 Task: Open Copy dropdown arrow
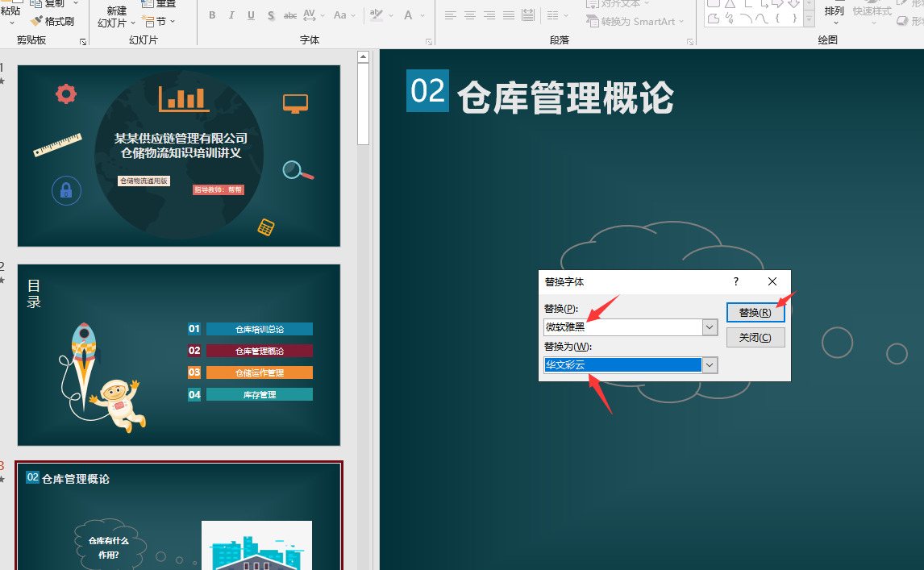click(x=76, y=3)
